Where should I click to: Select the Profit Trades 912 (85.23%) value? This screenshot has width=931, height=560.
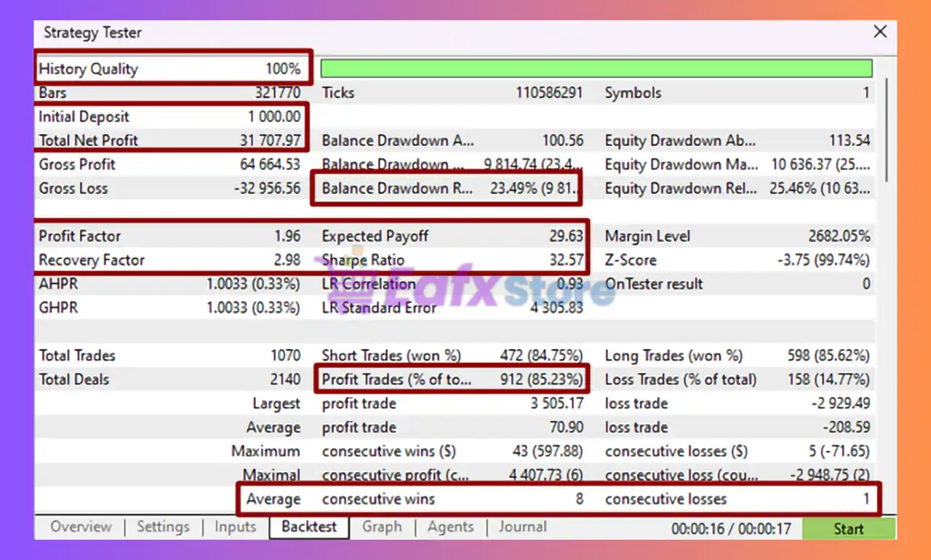(x=541, y=380)
